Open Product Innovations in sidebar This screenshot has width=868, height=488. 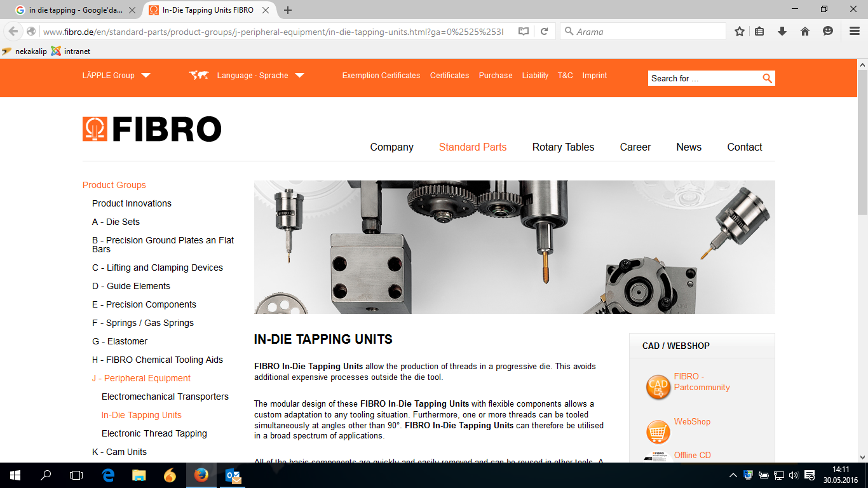tap(132, 203)
